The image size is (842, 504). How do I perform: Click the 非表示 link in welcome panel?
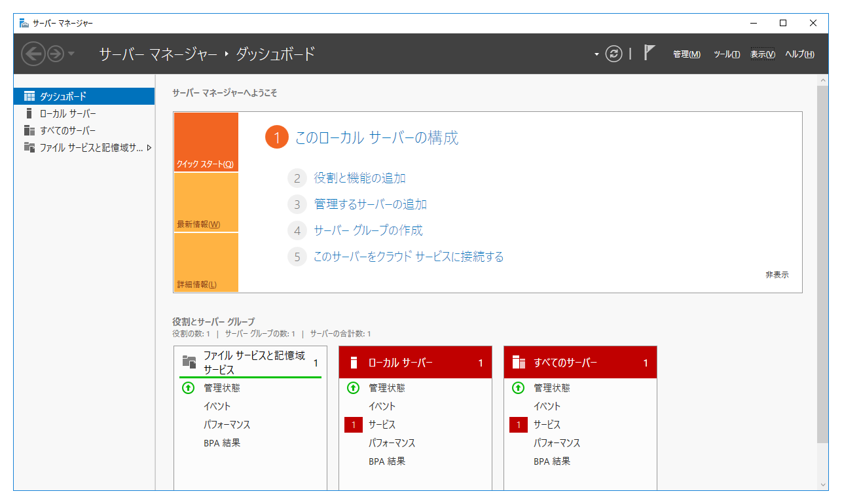[777, 275]
